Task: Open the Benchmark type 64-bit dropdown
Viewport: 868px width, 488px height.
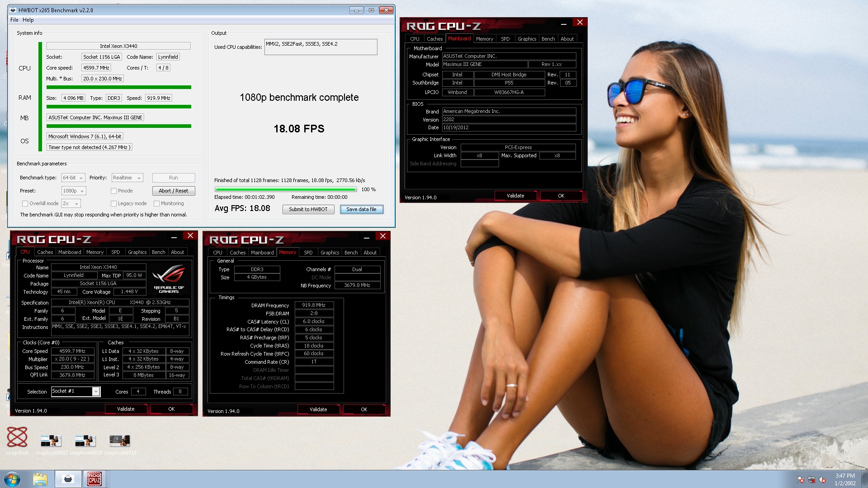Action: click(x=73, y=178)
